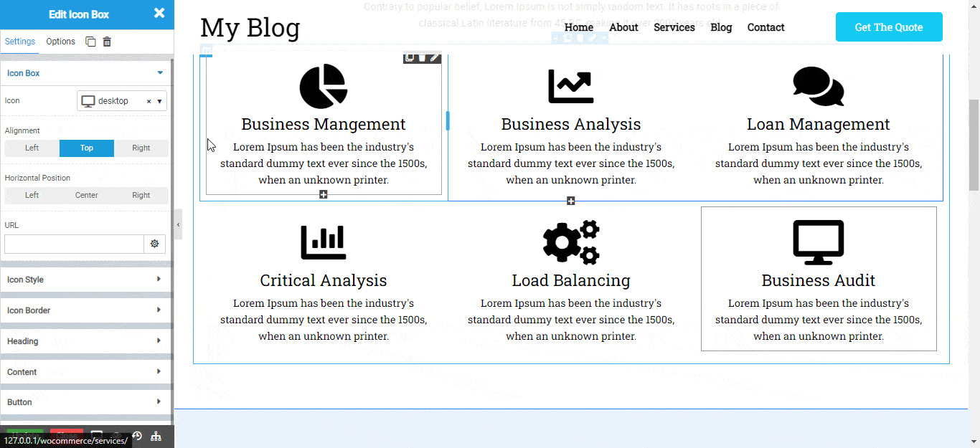This screenshot has width=980, height=448.
Task: Click the trash icon beside Options tab
Action: [107, 42]
